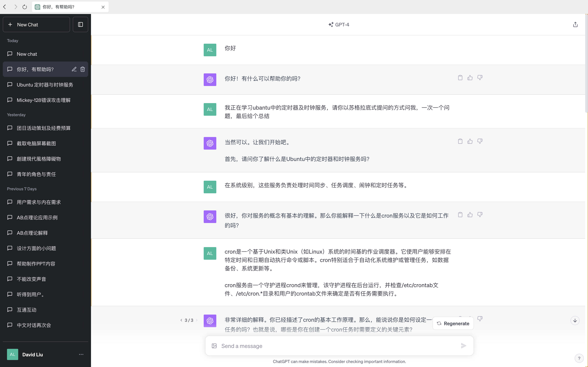Thumbs up the '当然可以' response
Screen dimensions: 588x367
(470, 141)
